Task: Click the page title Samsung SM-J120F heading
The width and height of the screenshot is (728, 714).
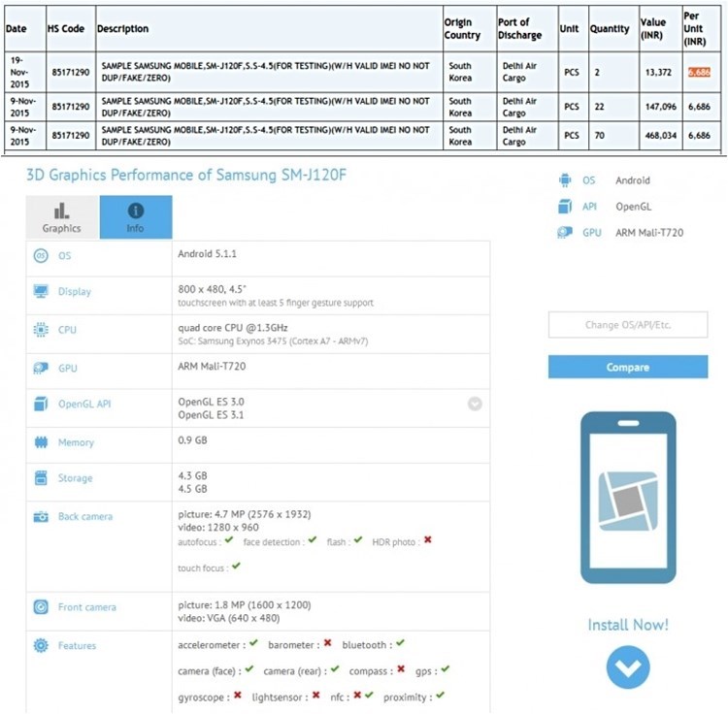Action: [x=186, y=175]
